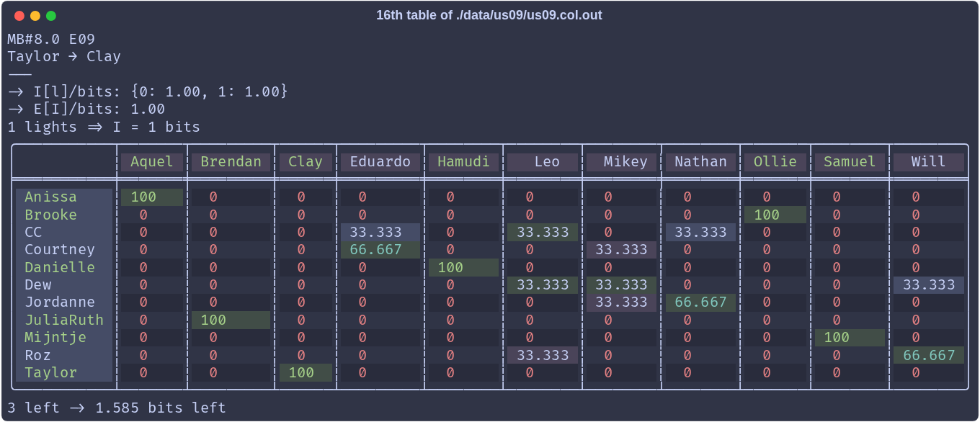Click the 100 cell for Brooke and Ollie
The height and width of the screenshot is (422, 980).
click(x=775, y=215)
